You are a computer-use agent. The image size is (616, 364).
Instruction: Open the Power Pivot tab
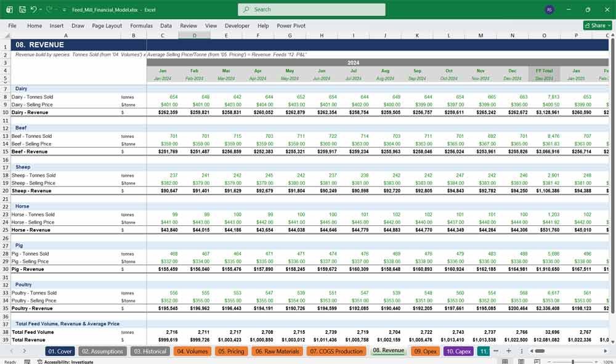point(291,25)
